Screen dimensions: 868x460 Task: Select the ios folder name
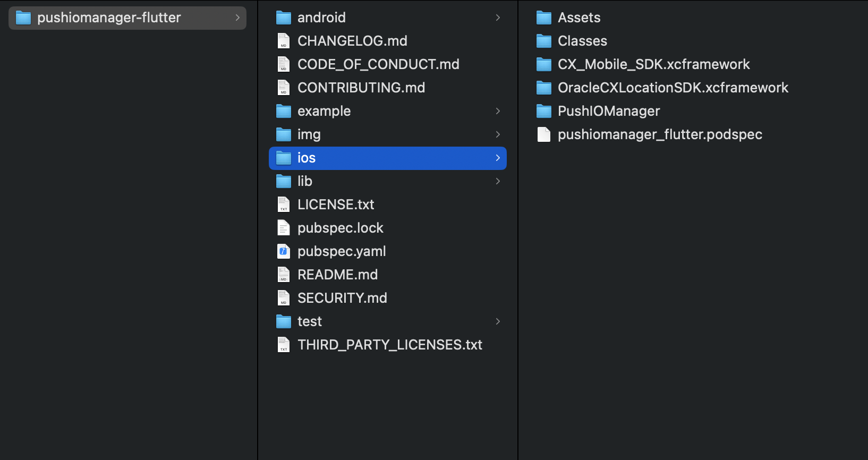coord(307,158)
